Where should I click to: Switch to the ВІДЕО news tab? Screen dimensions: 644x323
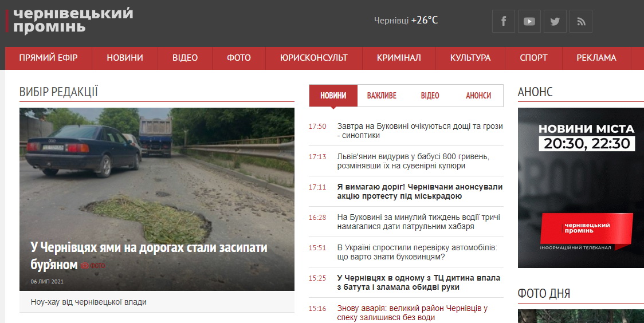(430, 96)
